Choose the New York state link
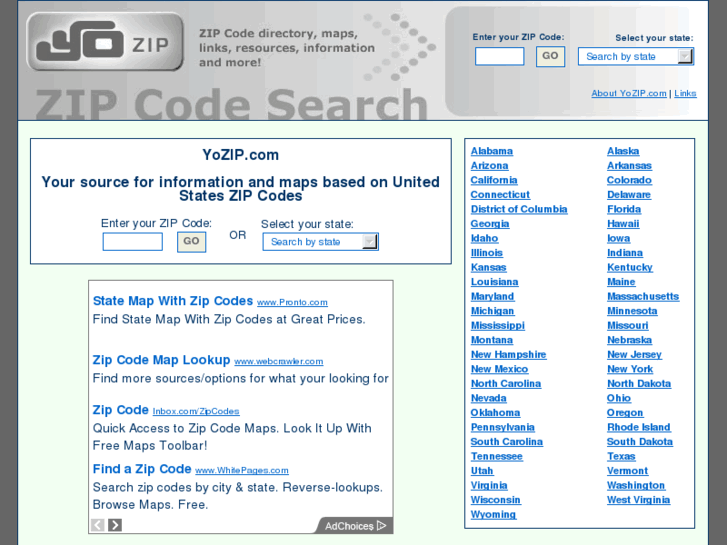 tap(630, 369)
